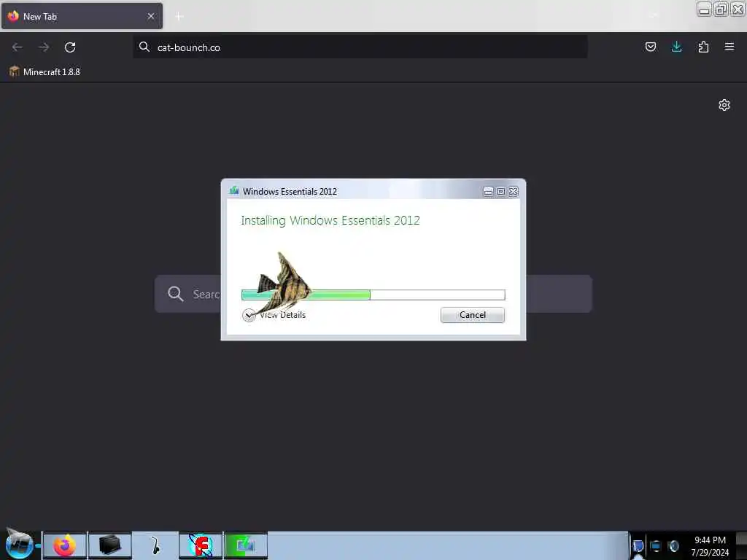Click the installation progress bar
The height and width of the screenshot is (560, 747).
coord(373,295)
